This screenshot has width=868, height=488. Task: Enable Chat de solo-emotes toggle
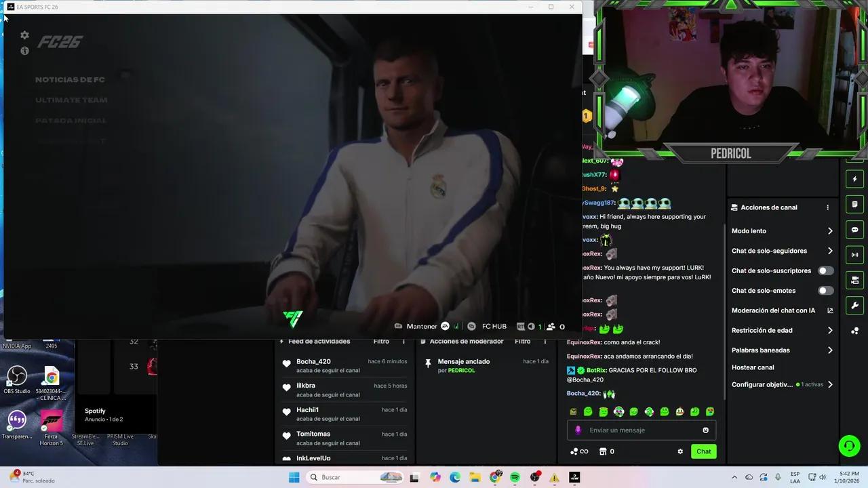[825, 290]
